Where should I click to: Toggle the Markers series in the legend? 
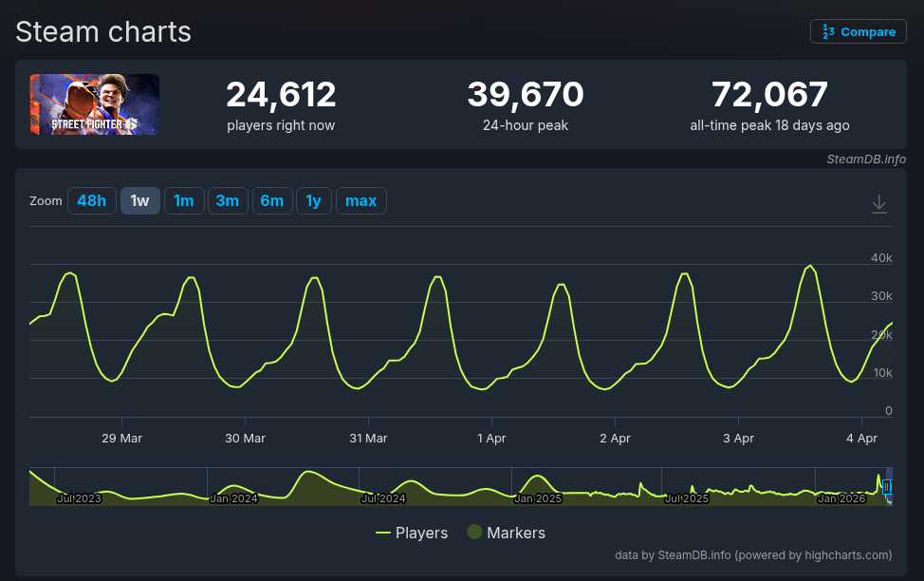point(507,533)
